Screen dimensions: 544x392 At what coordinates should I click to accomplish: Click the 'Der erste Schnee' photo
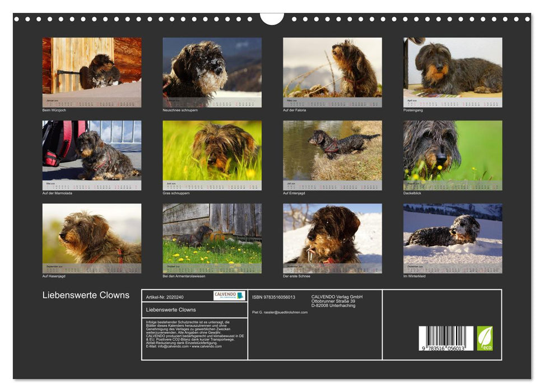(x=332, y=234)
